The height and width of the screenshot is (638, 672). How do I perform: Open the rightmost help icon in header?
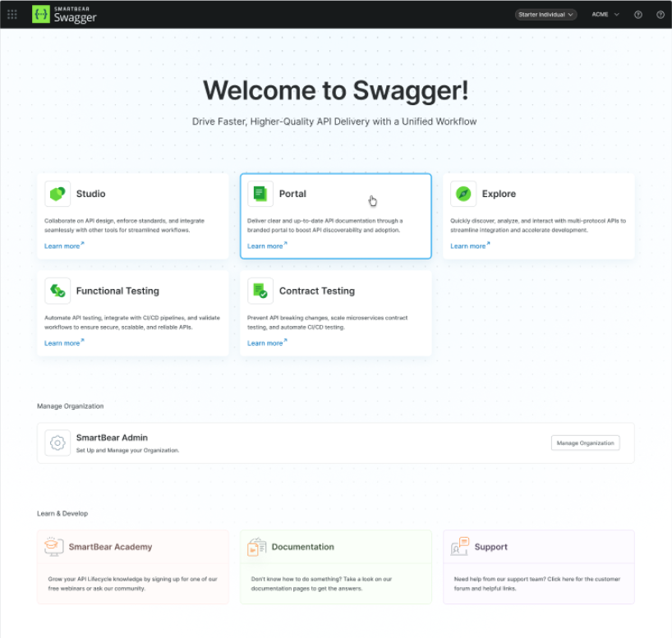(x=660, y=15)
